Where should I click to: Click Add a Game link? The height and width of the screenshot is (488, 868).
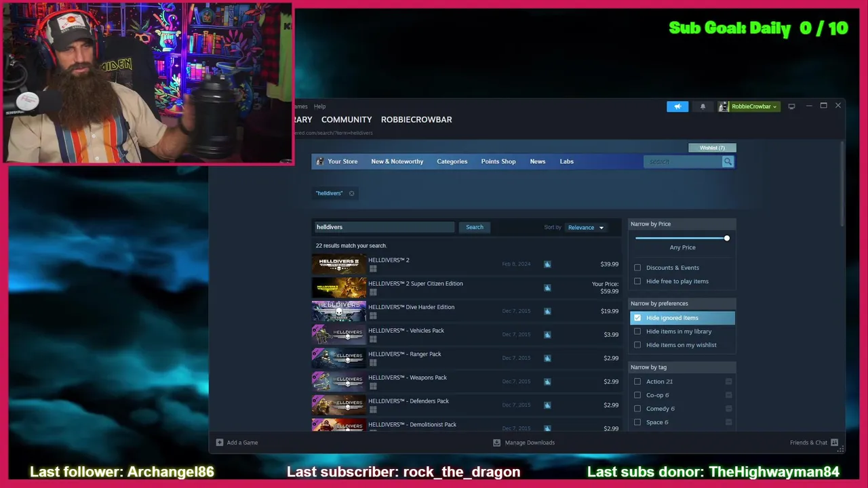242,443
